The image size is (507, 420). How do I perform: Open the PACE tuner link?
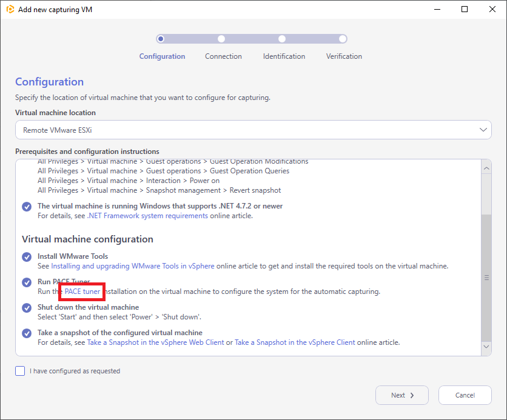coord(82,292)
